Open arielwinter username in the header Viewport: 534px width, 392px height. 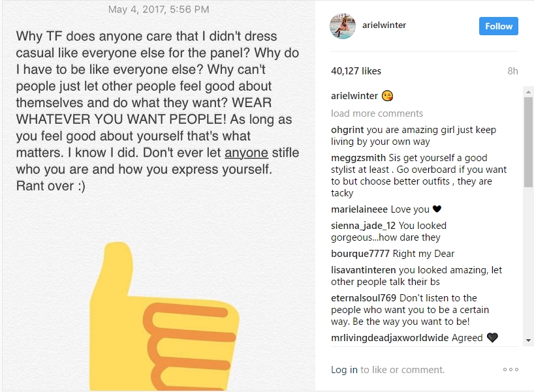pos(384,25)
